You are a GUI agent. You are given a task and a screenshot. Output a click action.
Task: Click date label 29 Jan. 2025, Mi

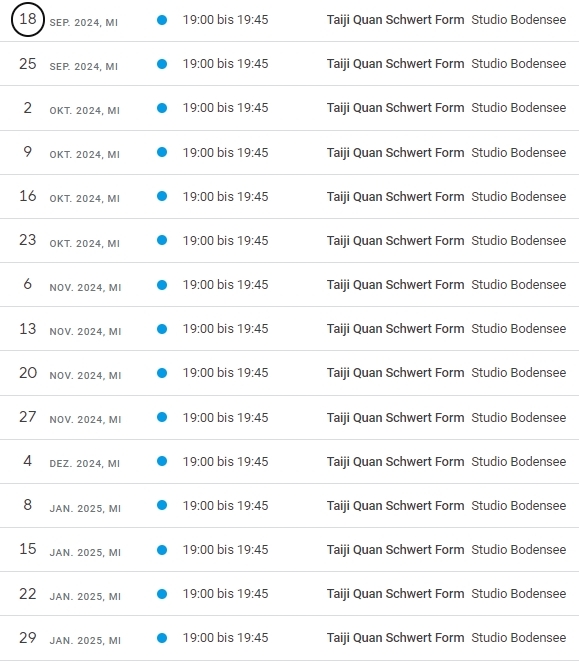(x=70, y=638)
